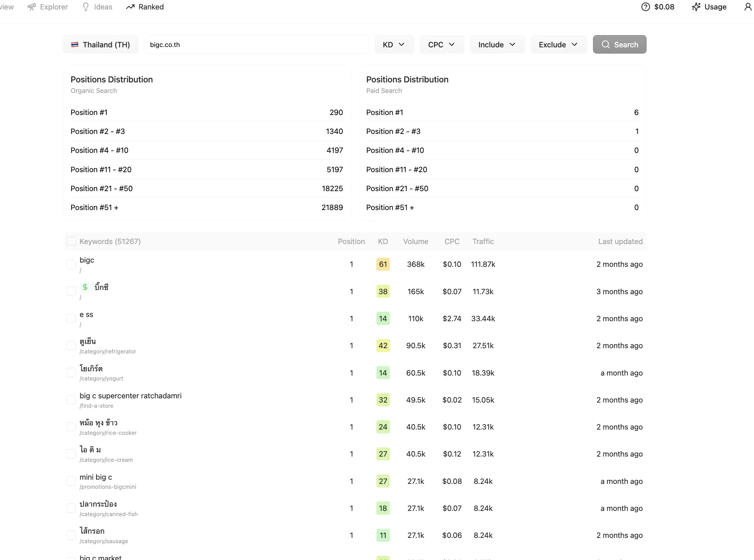Open the CPC filter dropdown
Image resolution: width=754 pixels, height=560 pixels.
point(442,45)
